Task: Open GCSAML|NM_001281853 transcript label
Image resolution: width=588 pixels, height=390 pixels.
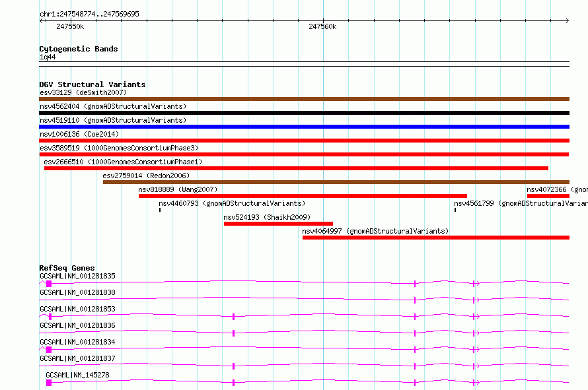Action: [x=77, y=309]
